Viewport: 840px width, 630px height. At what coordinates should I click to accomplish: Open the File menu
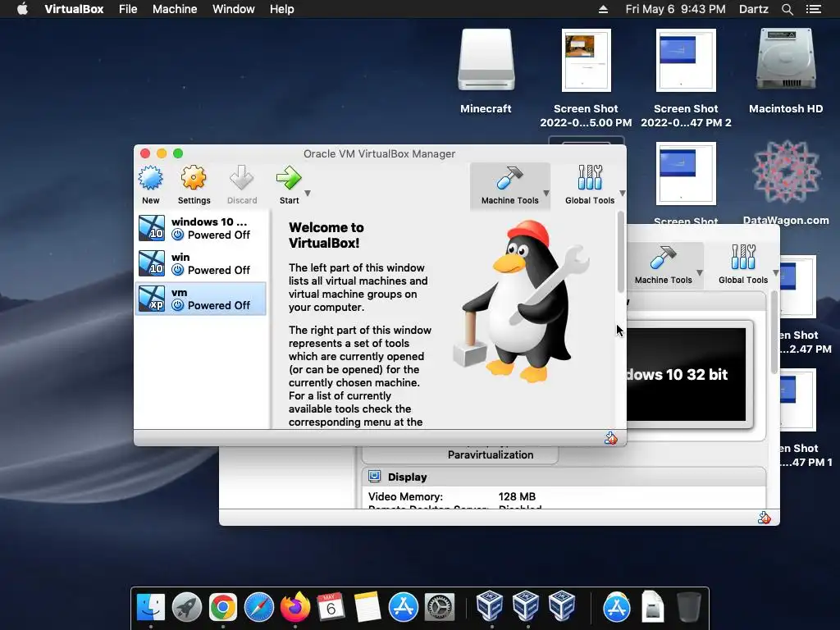128,9
